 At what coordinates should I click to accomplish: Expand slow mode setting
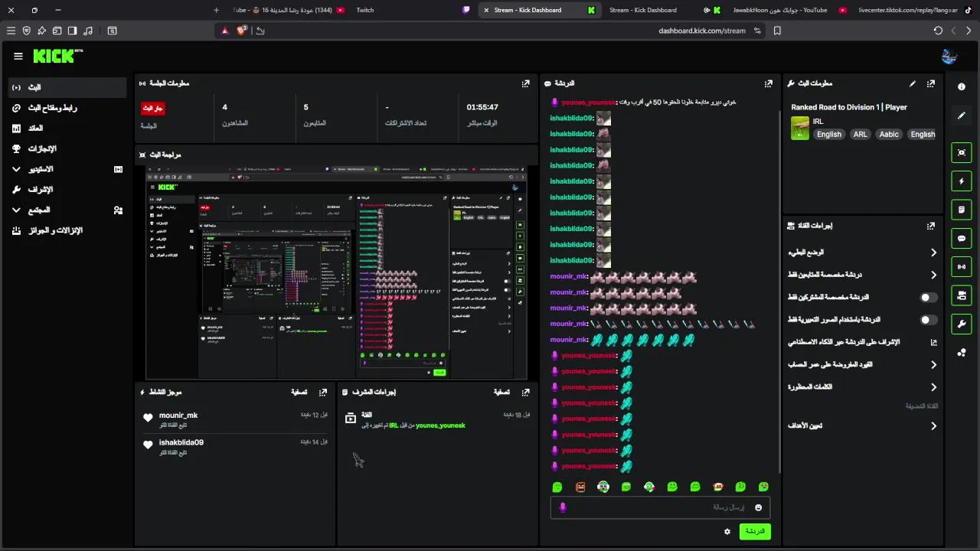point(862,252)
